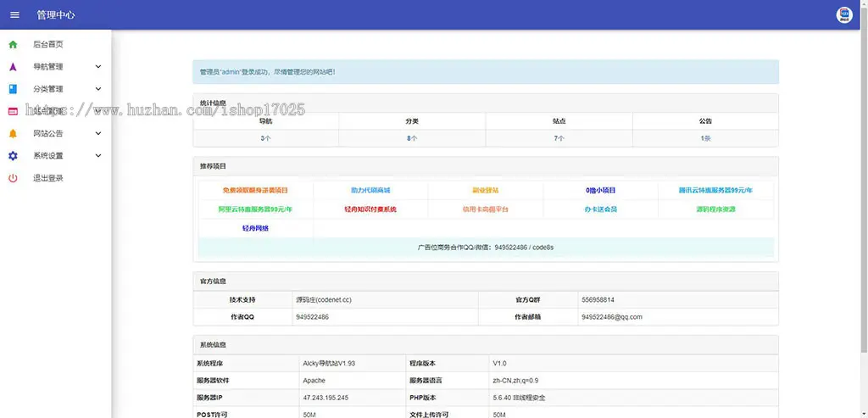Open the 网站公告 menu label
Viewport: 868px width, 418px height.
48,133
